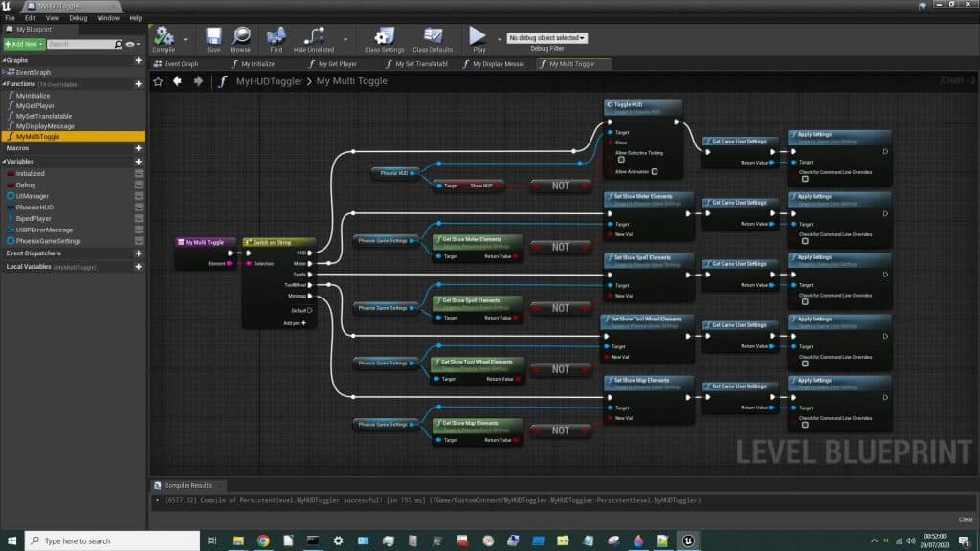
Task: Select the Find icon in the toolbar
Action: click(x=275, y=36)
